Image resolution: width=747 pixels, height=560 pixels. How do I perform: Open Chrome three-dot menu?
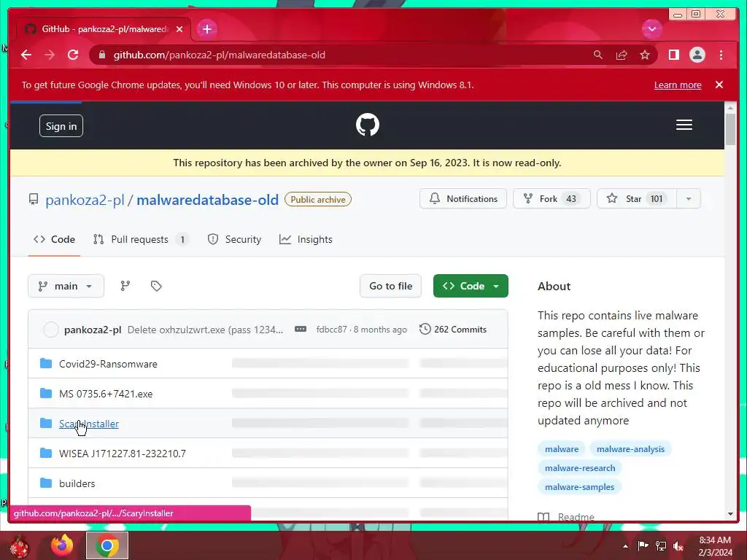[721, 55]
